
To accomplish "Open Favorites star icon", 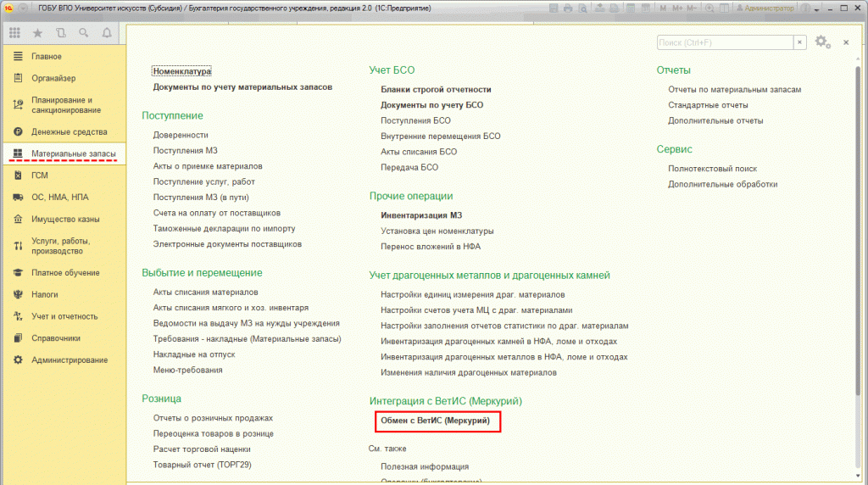I will (x=37, y=34).
